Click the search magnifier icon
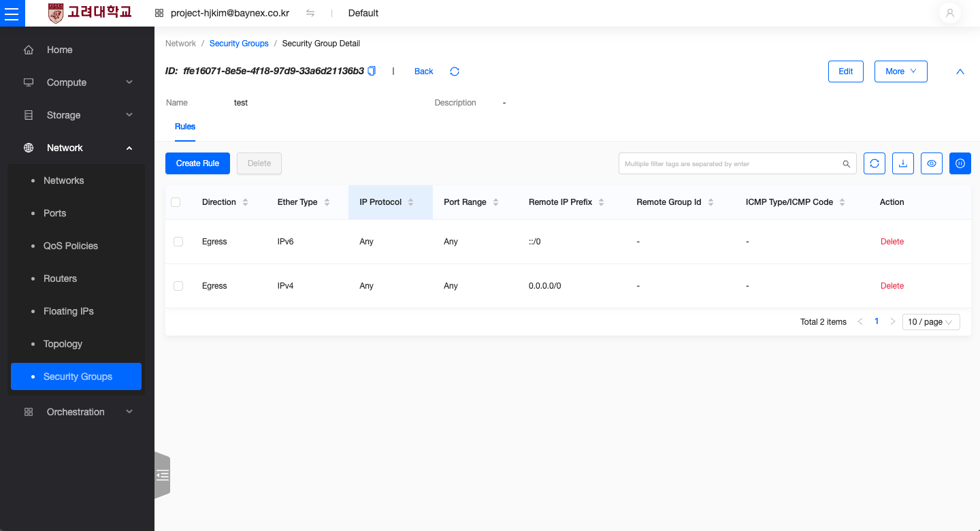Screen dimensions: 980x531 point(847,163)
